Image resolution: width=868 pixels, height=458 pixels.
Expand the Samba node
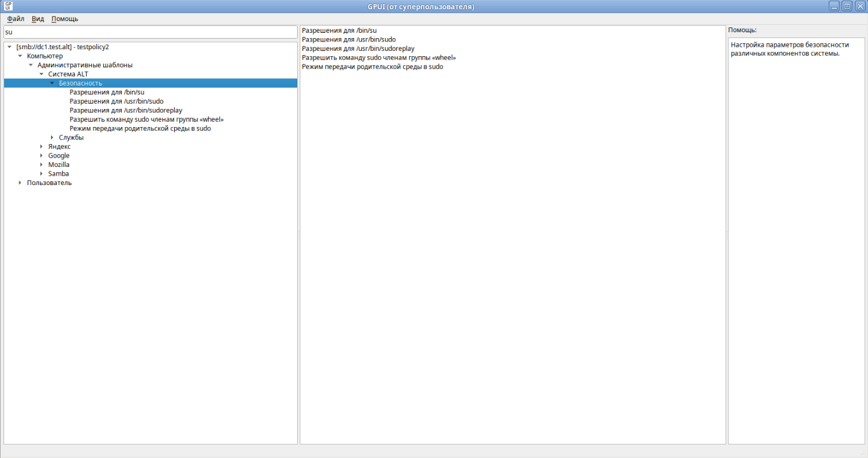[x=41, y=174]
